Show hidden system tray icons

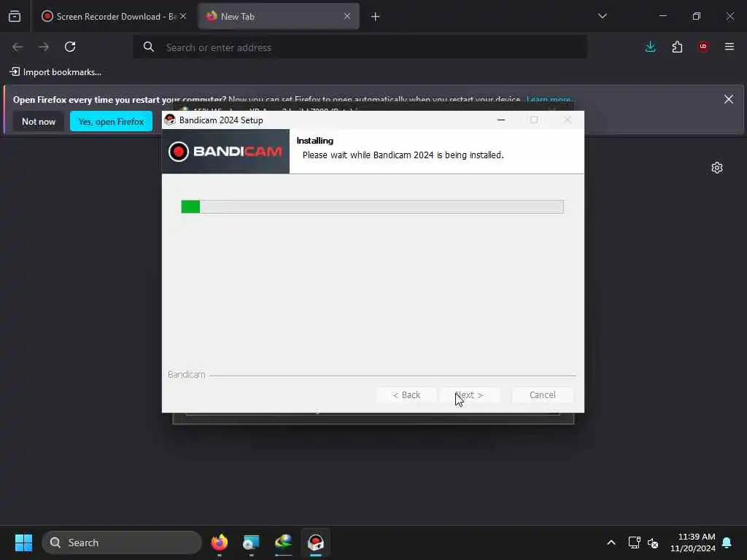pos(611,542)
